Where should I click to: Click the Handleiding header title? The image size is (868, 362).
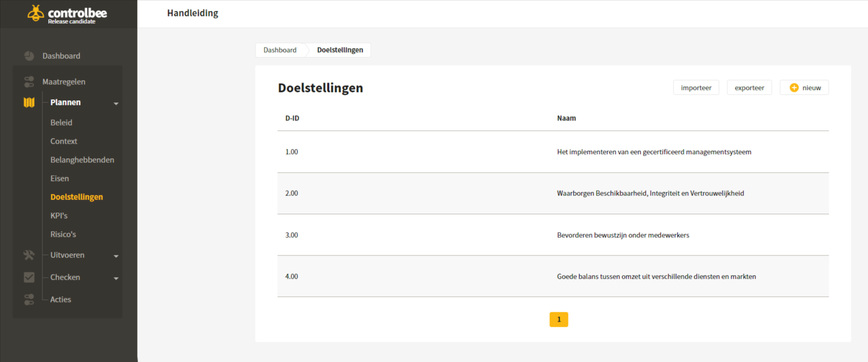192,13
